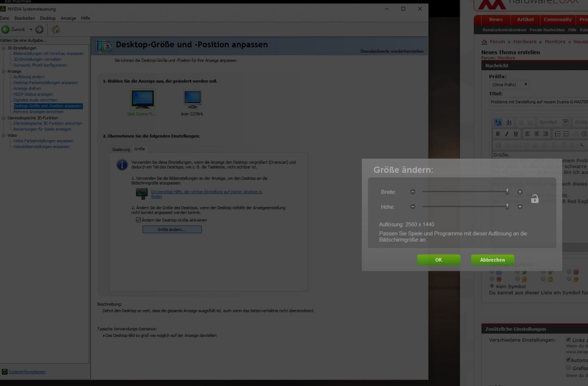Switch to the Skalierung tab

point(121,150)
